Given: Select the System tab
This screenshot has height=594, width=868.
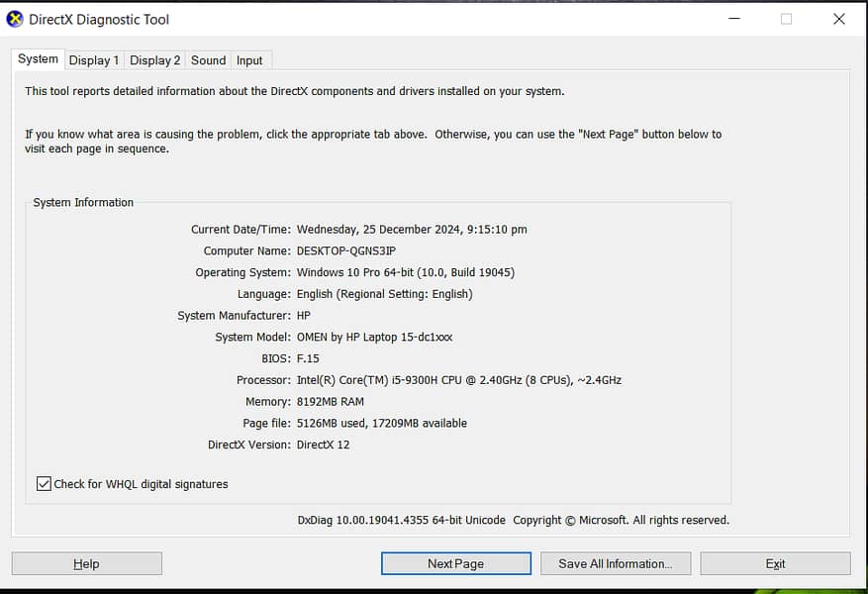Looking at the screenshot, I should click(x=38, y=59).
